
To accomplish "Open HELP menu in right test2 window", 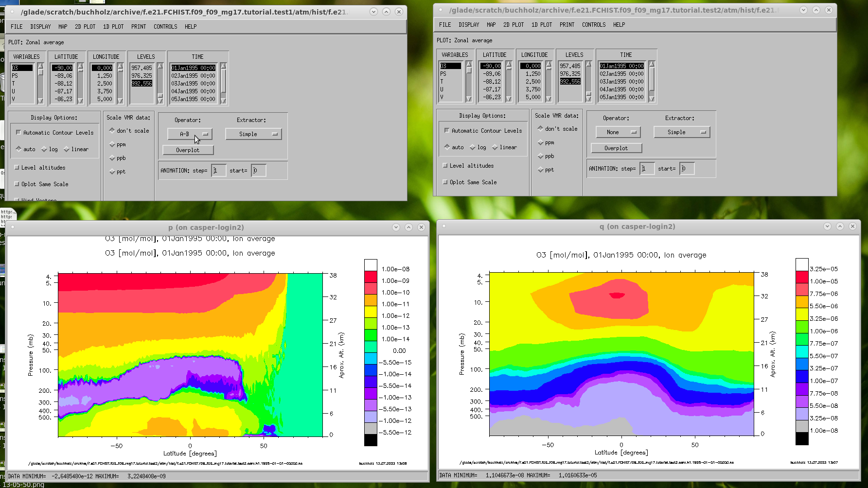I will coord(619,25).
